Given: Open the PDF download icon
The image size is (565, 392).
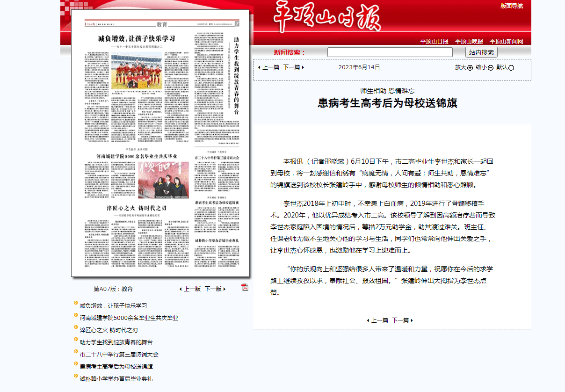Looking at the screenshot, I should coord(244,287).
